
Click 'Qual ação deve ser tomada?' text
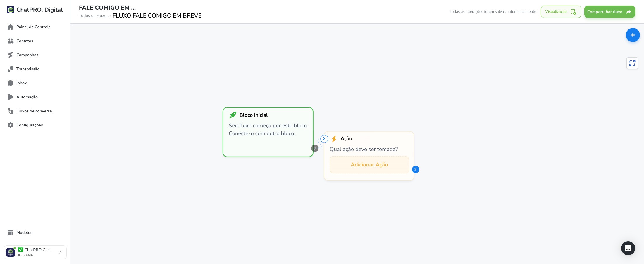pyautogui.click(x=364, y=149)
